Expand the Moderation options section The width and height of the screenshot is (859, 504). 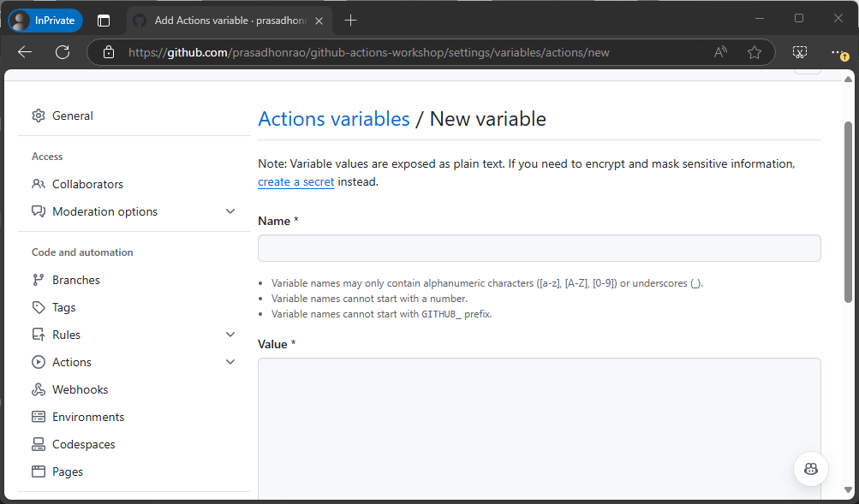tap(230, 210)
